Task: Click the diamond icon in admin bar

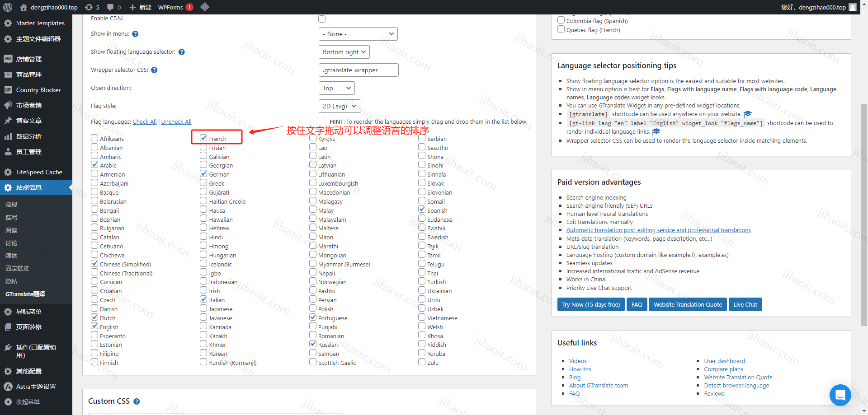Action: tap(204, 7)
